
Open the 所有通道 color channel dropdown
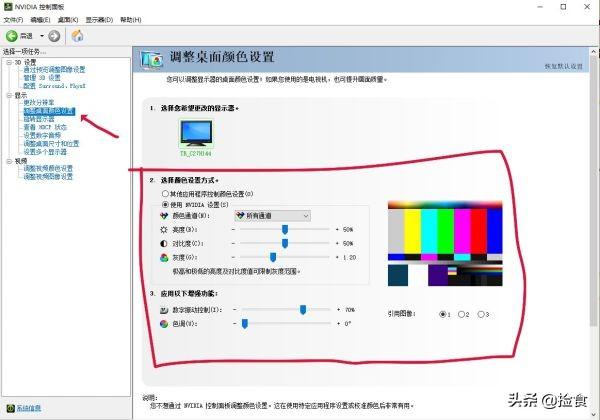click(272, 216)
